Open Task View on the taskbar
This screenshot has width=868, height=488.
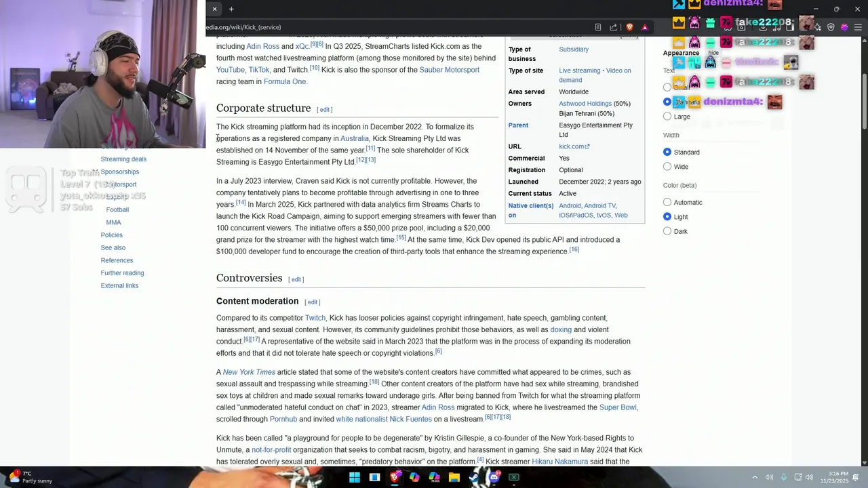[x=374, y=477]
